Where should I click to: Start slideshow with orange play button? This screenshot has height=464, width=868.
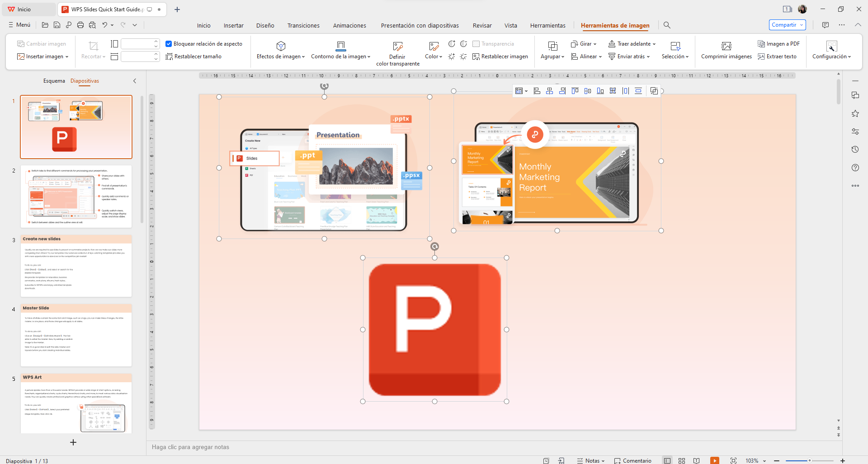click(714, 460)
